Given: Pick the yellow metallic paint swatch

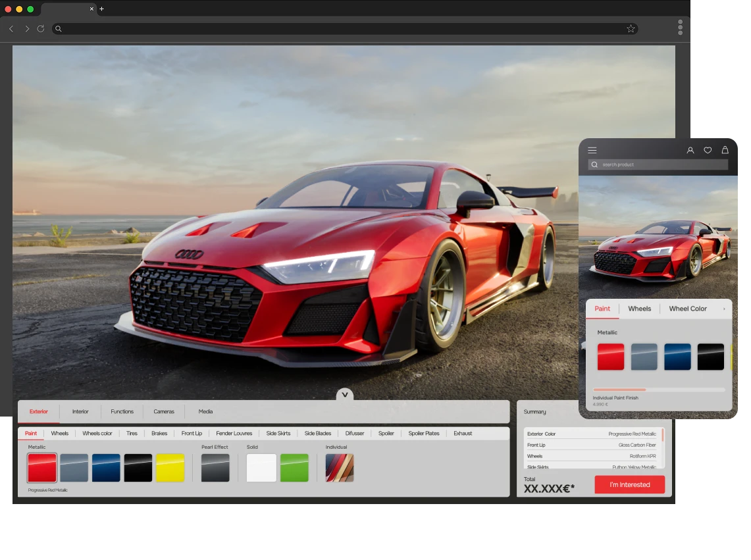Looking at the screenshot, I should coord(170,468).
